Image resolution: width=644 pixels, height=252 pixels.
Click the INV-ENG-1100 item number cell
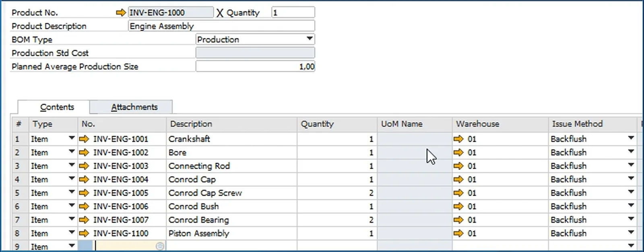[x=122, y=233]
